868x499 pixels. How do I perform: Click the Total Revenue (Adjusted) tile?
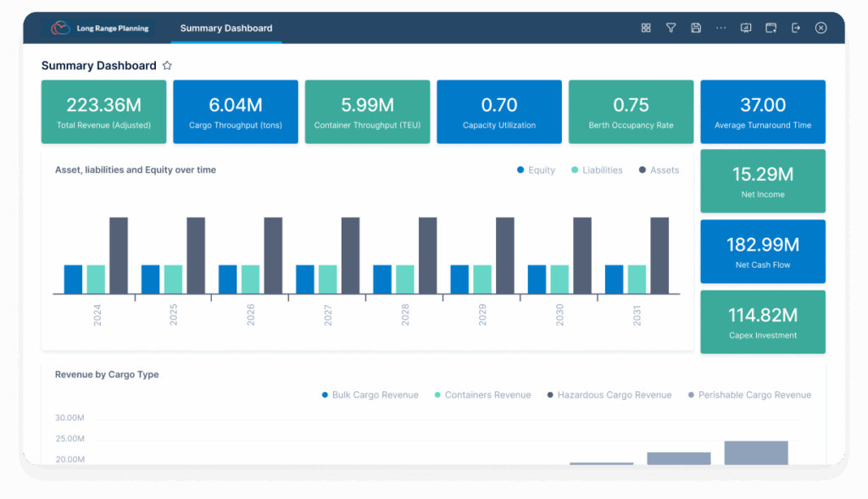103,112
